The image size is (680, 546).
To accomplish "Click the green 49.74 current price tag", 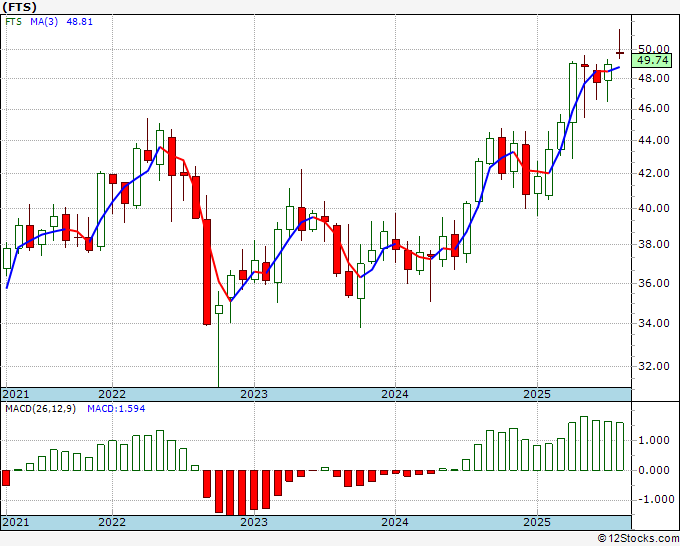I will (x=652, y=60).
